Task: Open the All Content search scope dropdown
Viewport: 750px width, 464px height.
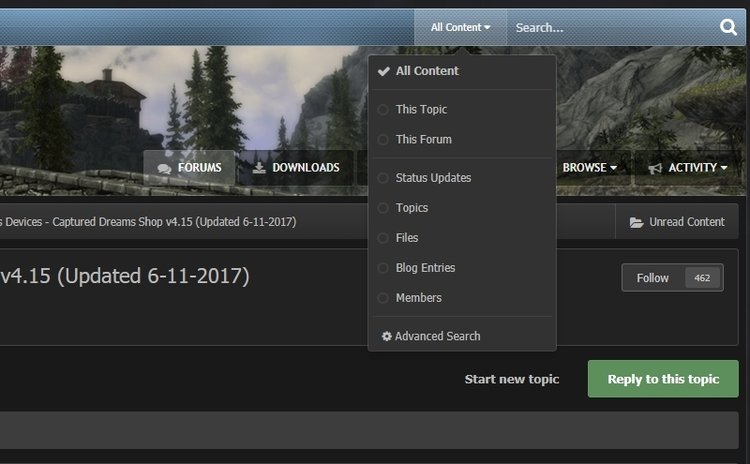Action: coord(460,28)
